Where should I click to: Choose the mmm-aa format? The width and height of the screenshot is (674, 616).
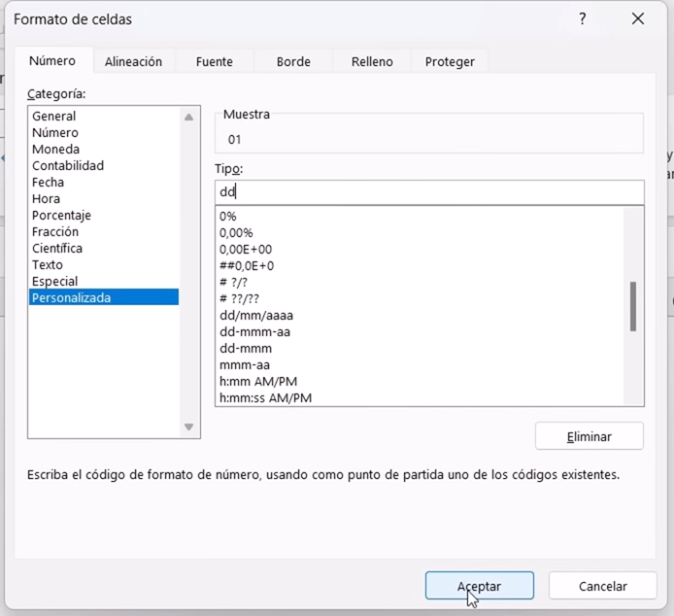point(420,364)
